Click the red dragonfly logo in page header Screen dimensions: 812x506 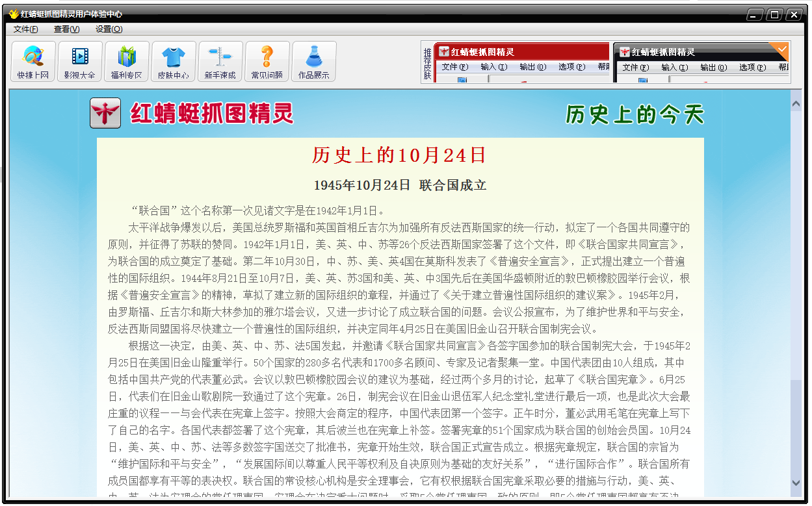pos(105,113)
